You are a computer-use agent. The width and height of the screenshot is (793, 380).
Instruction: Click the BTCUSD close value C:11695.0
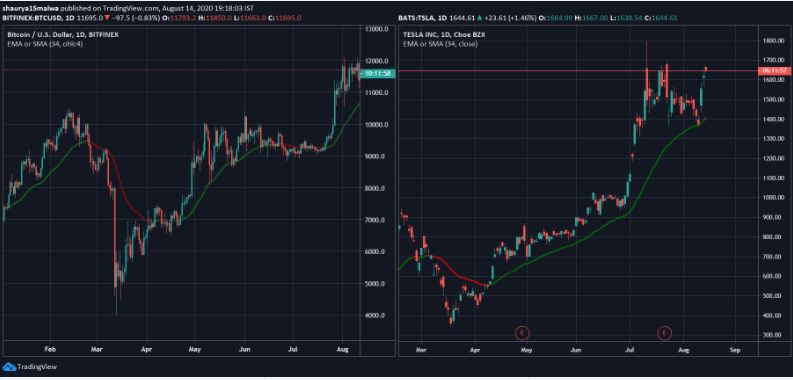point(284,18)
